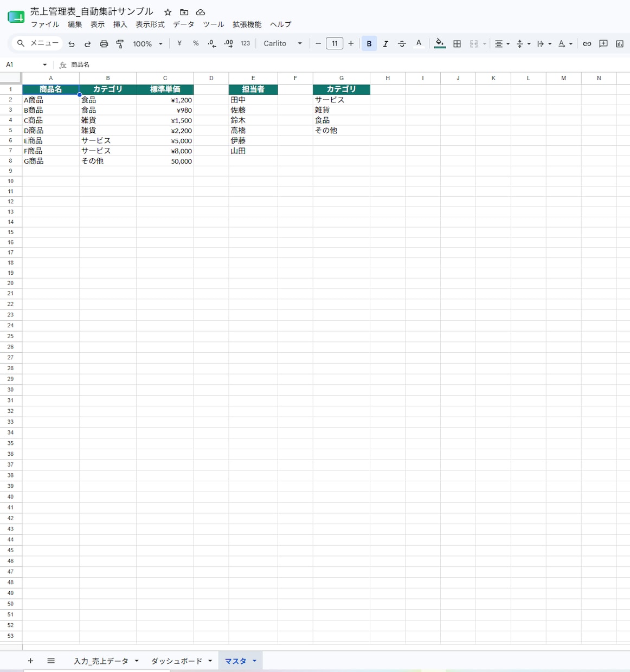
Task: Check the cloud save status icon
Action: click(200, 12)
